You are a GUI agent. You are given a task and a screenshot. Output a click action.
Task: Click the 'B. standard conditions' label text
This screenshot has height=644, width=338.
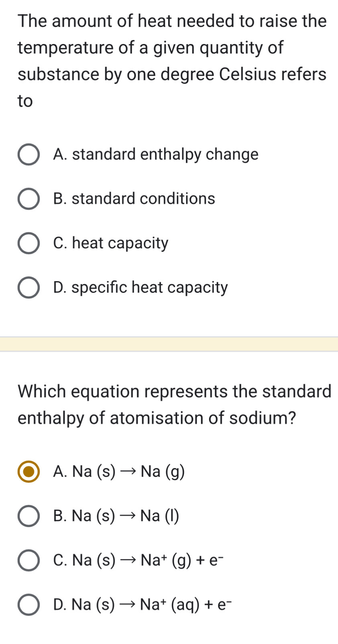(x=134, y=198)
